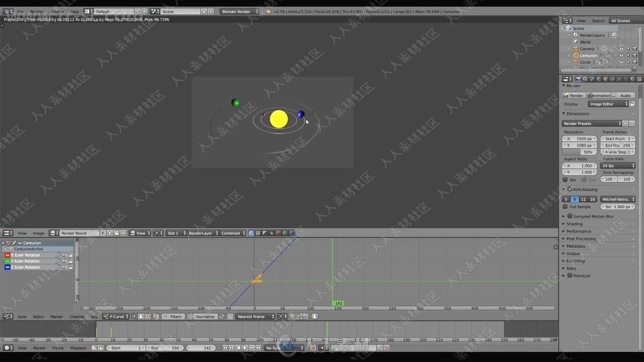Viewport: 644px width, 362px height.
Task: Open the outliner View menu
Action: point(581,21)
